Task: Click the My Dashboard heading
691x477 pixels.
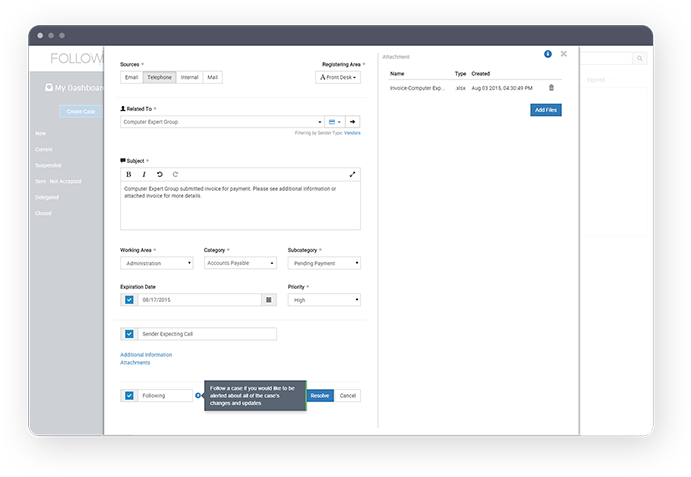Action: tap(79, 88)
